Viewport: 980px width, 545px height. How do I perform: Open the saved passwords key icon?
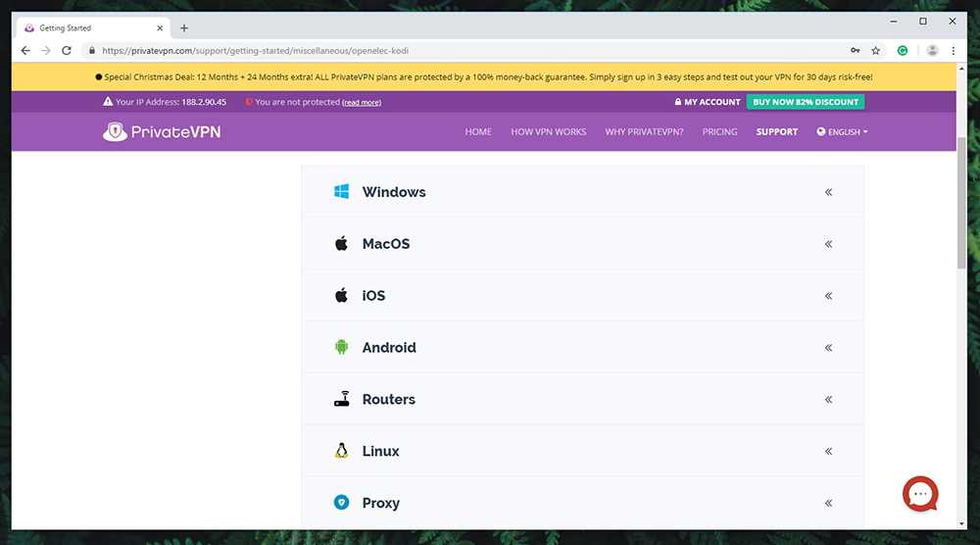pos(855,51)
